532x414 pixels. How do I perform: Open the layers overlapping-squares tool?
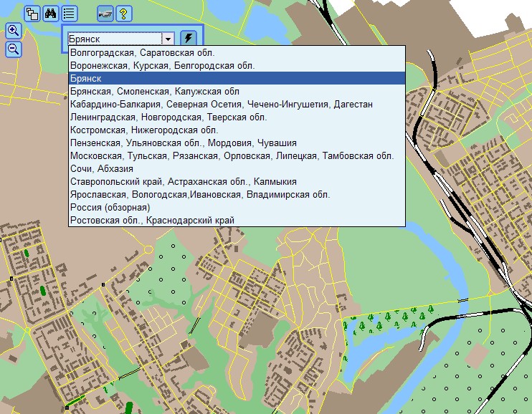tap(32, 14)
